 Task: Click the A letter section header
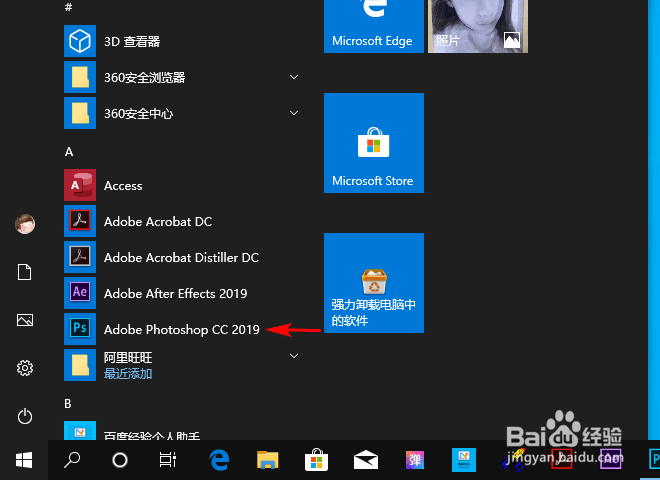pos(69,152)
